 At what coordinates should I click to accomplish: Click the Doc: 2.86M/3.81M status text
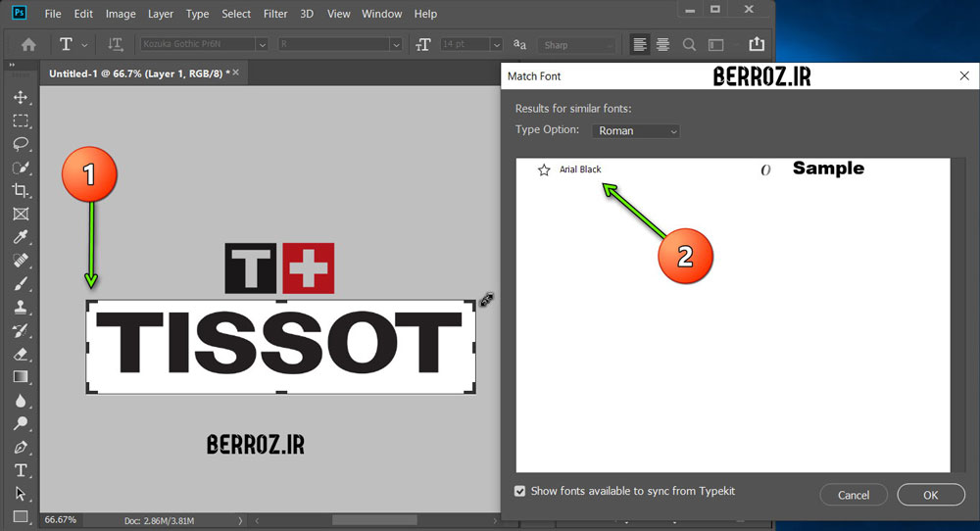coord(159,520)
